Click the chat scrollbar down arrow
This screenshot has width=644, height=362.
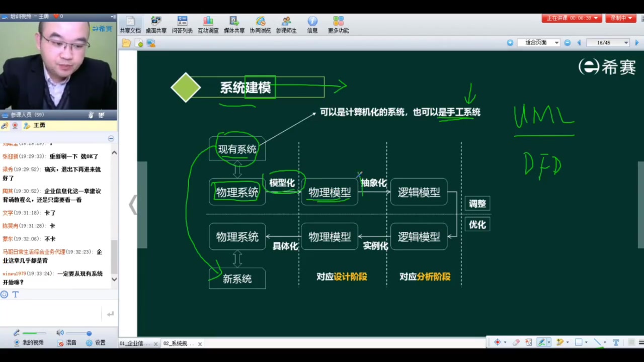114,279
